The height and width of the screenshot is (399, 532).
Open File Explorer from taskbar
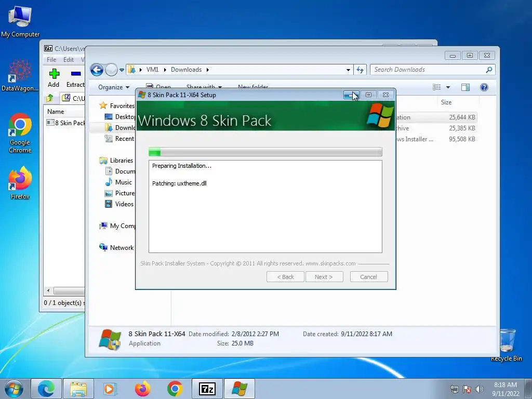tap(78, 389)
